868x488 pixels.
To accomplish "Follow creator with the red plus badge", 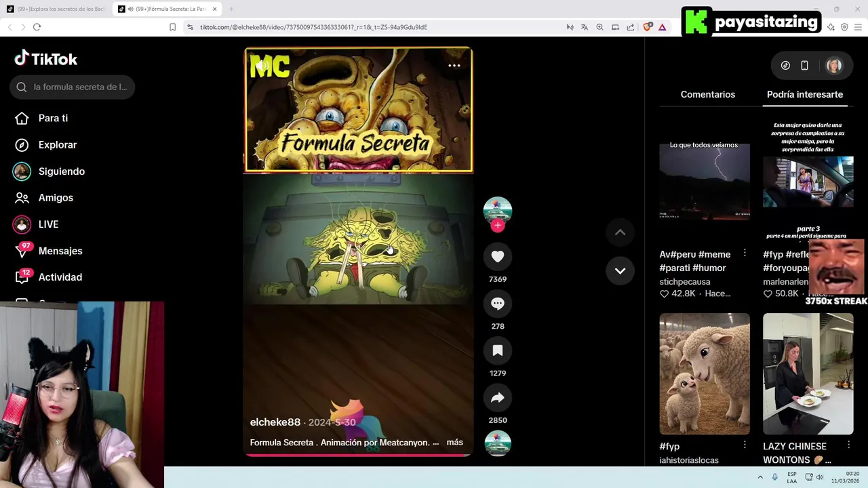I will 497,226.
